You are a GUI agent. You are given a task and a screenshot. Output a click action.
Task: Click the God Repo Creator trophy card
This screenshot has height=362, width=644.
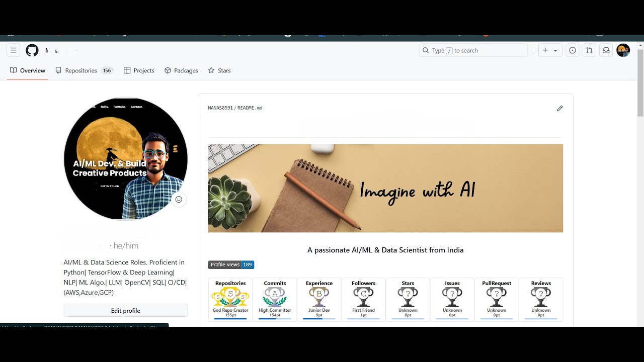pyautogui.click(x=230, y=300)
